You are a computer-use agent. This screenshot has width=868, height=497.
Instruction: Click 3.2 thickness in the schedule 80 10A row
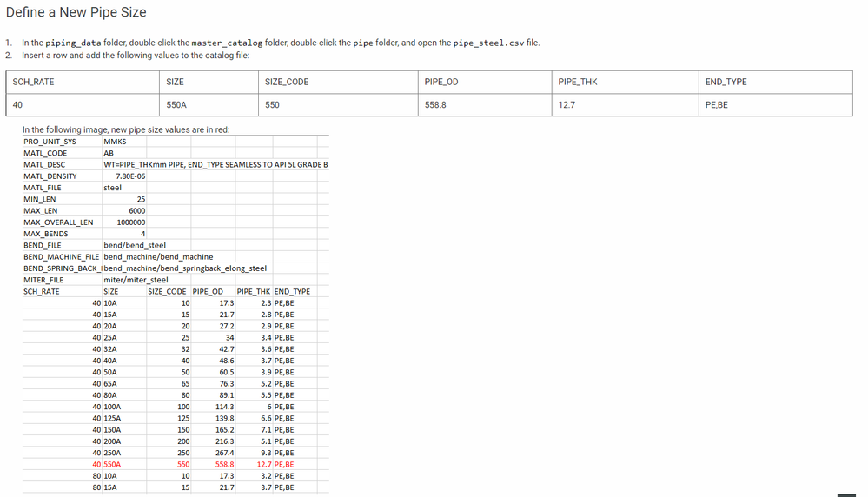266,476
